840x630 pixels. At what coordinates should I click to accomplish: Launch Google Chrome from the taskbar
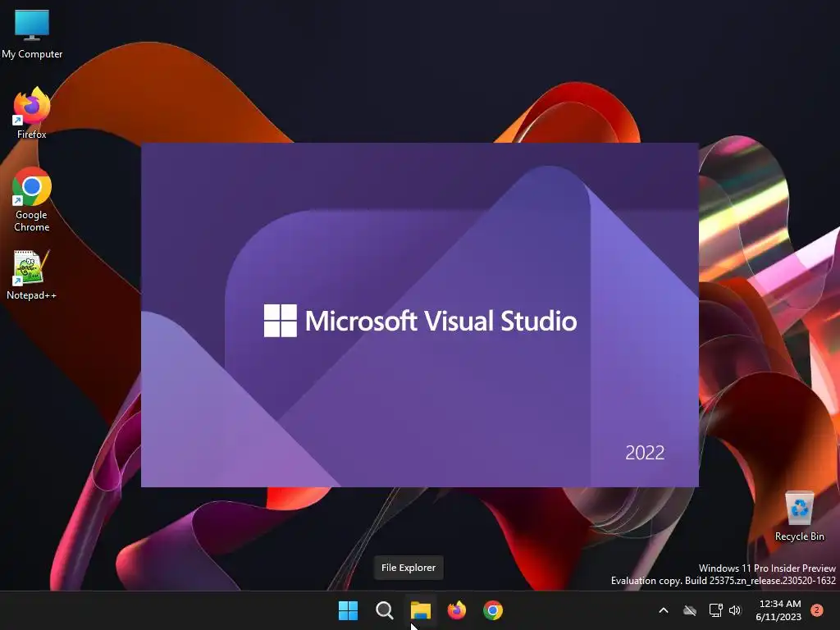pyautogui.click(x=493, y=610)
